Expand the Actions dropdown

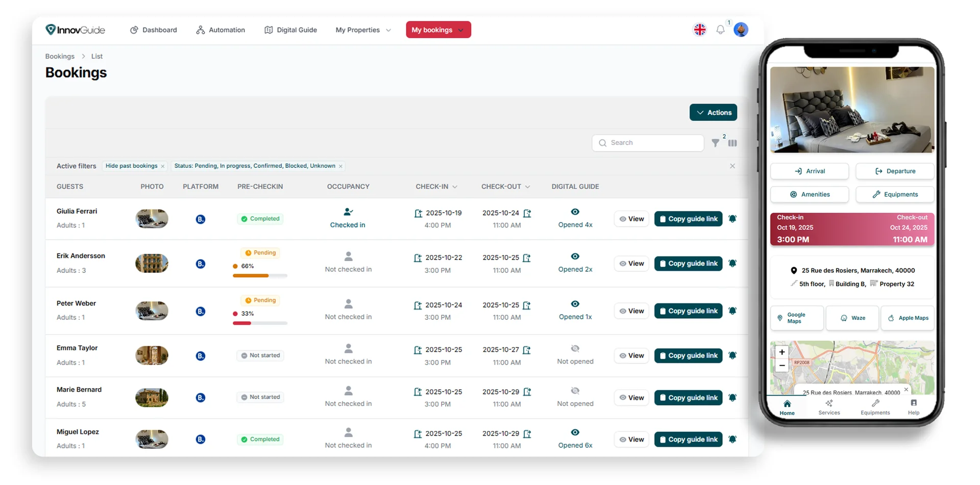pos(713,112)
